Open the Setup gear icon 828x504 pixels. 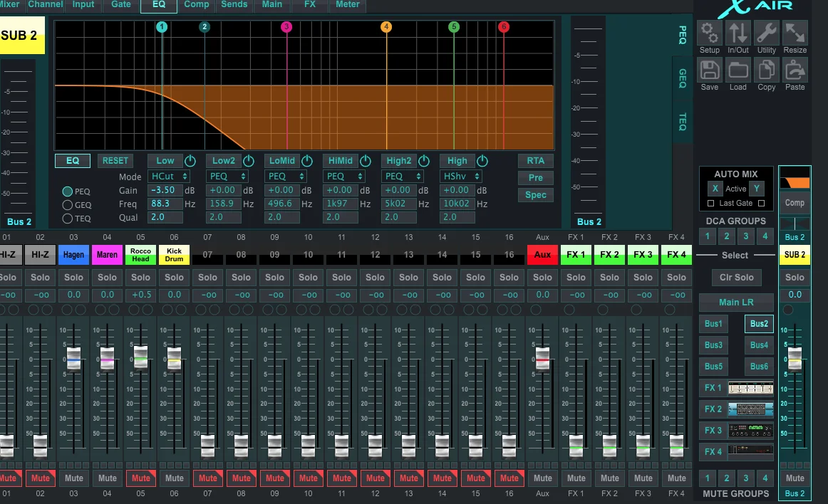coord(709,33)
